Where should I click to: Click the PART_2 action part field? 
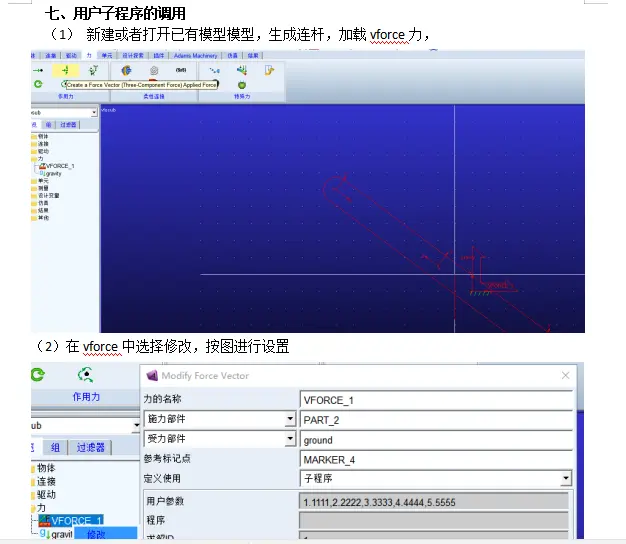tap(436, 420)
